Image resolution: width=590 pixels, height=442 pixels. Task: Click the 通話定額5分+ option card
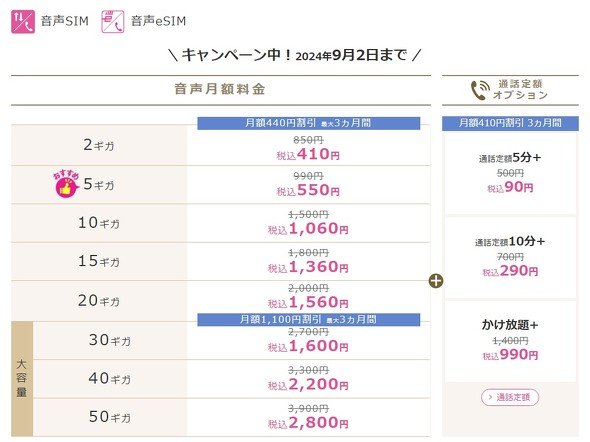[x=510, y=173]
